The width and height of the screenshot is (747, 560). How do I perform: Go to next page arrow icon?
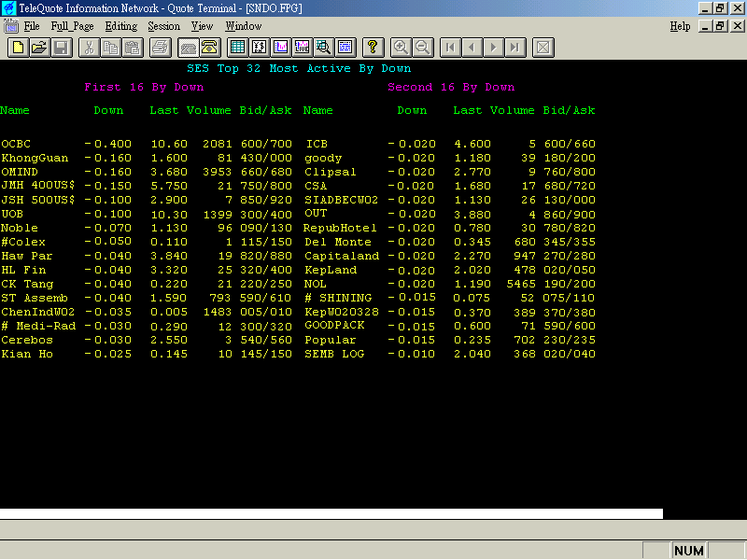[x=494, y=48]
